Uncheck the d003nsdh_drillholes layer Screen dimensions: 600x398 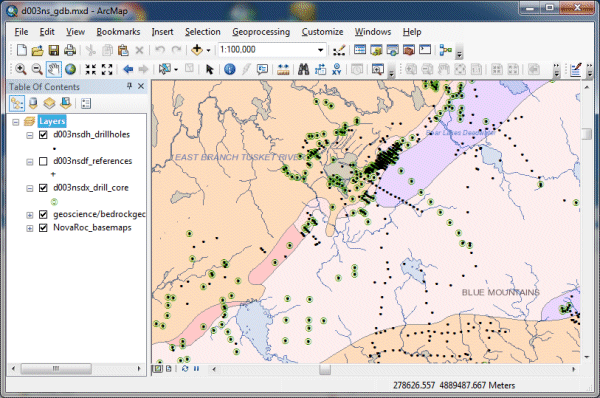pyautogui.click(x=43, y=135)
